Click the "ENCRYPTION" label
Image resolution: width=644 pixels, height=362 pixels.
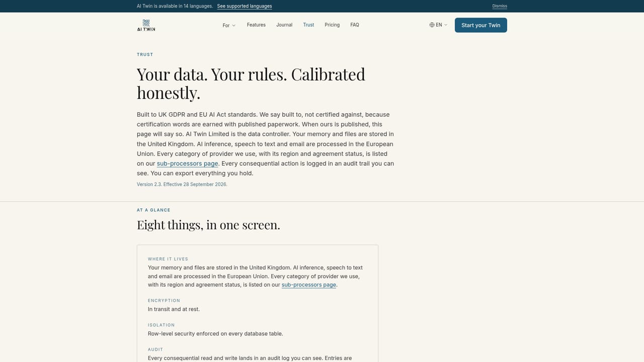[164, 301]
